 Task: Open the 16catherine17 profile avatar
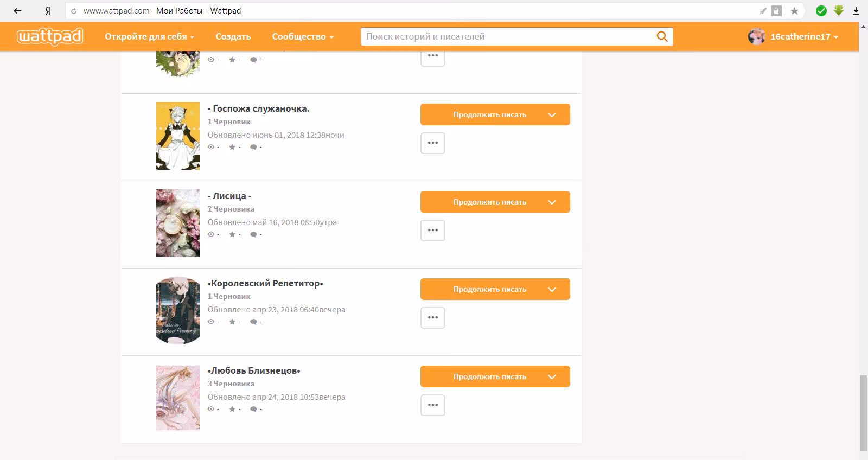tap(756, 36)
